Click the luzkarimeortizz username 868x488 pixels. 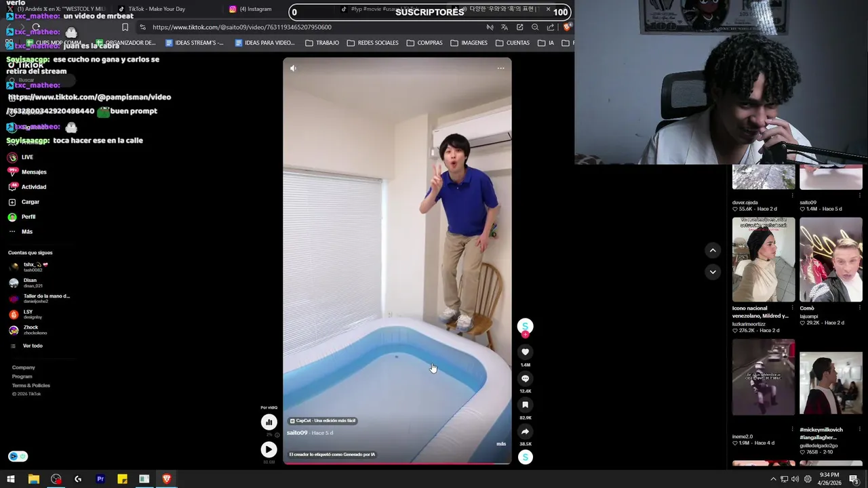click(x=749, y=324)
